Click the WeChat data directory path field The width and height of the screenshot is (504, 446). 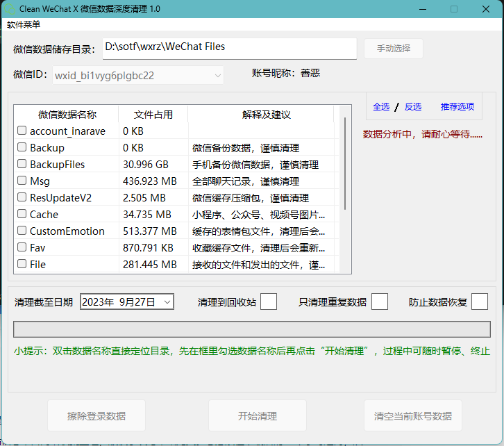pos(229,48)
